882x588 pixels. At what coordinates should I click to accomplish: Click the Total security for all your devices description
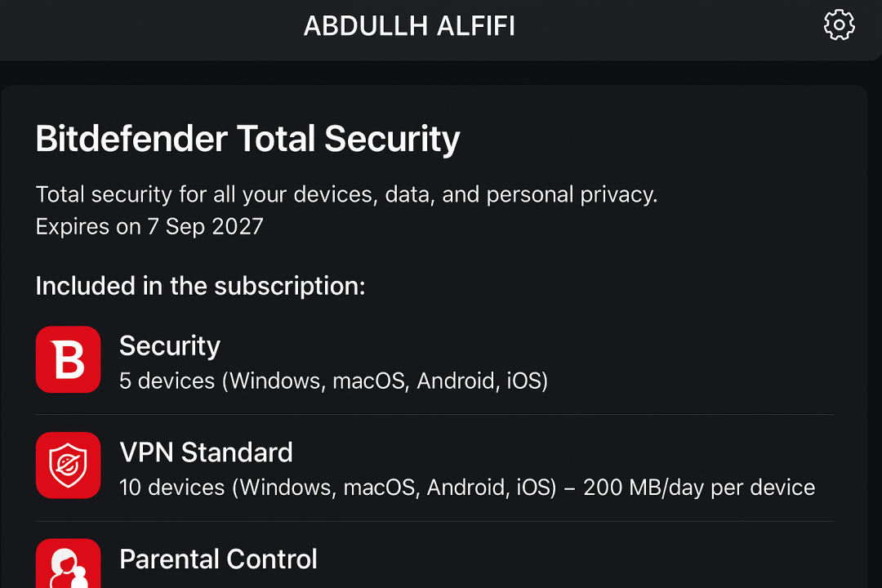346,194
